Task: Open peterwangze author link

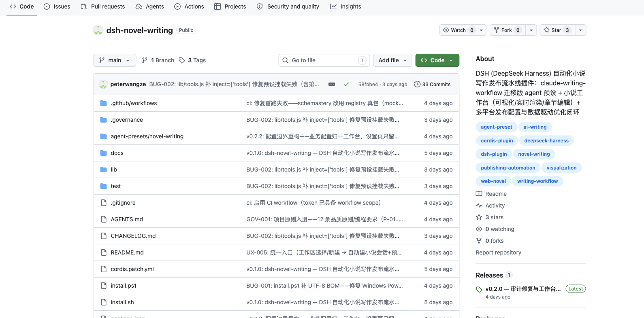Action: pos(128,84)
